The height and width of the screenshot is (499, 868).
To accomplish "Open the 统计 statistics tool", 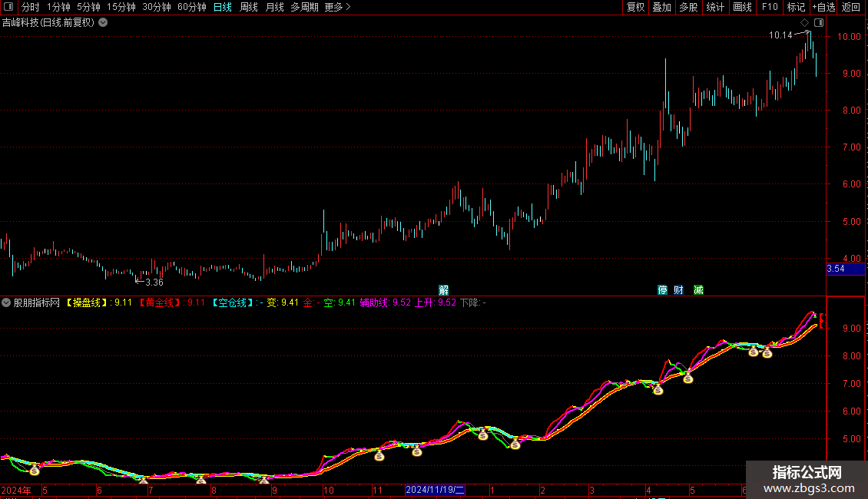I will click(715, 7).
